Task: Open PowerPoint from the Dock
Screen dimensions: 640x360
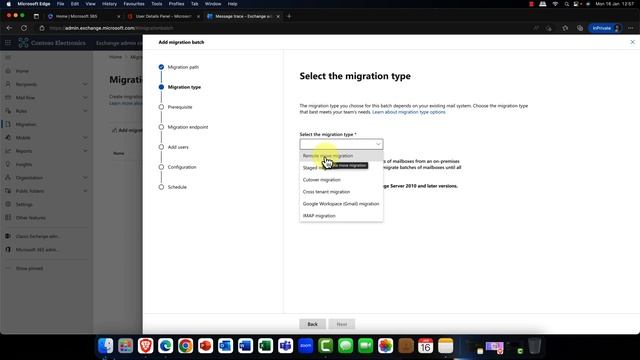Action: tap(205, 346)
